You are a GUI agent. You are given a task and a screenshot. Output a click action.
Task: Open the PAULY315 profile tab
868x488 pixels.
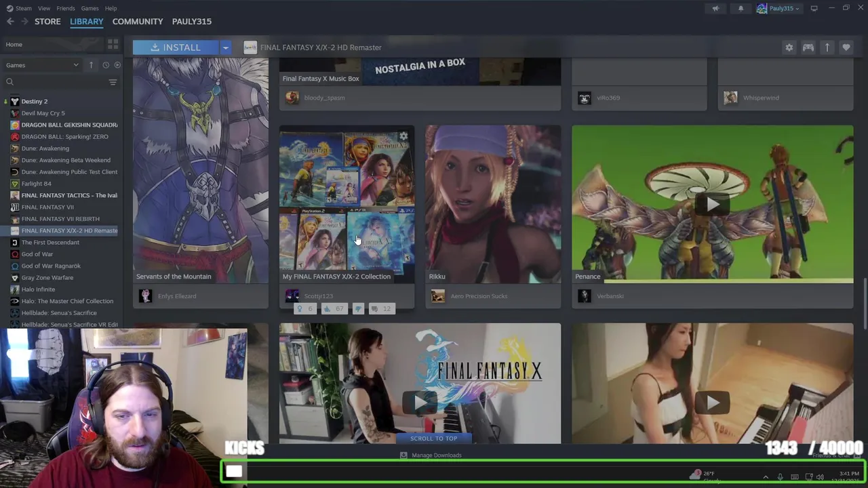192,22
